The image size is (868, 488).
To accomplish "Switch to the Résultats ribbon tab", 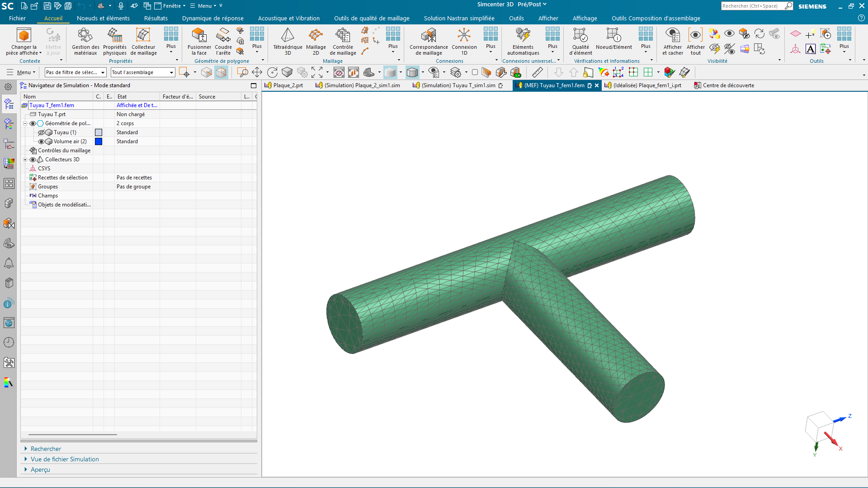I will tap(156, 19).
